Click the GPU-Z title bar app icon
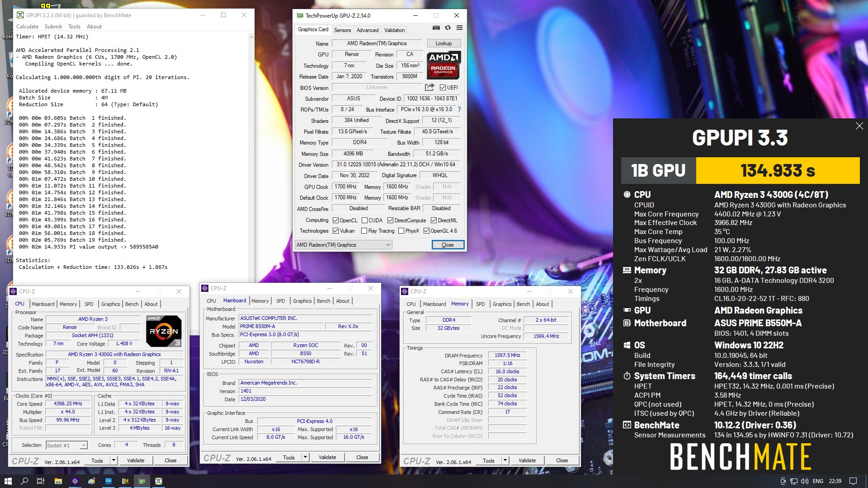This screenshot has width=868, height=488. (x=300, y=15)
